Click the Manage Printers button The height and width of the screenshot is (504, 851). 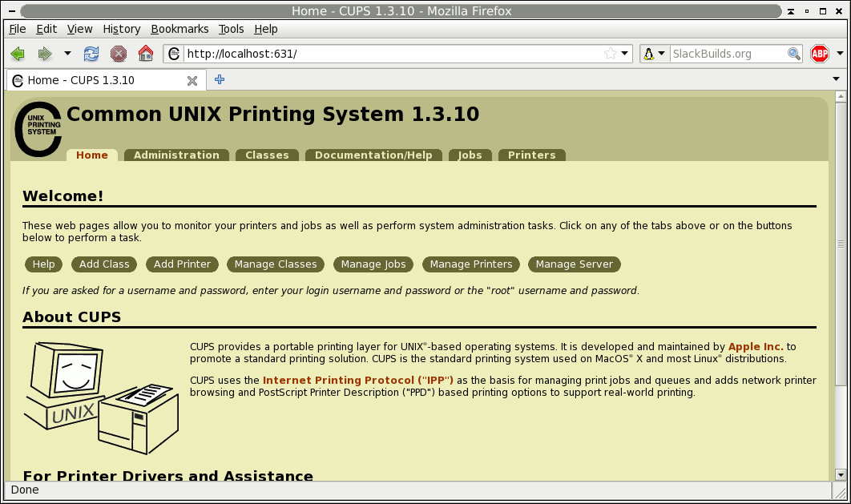pos(471,264)
